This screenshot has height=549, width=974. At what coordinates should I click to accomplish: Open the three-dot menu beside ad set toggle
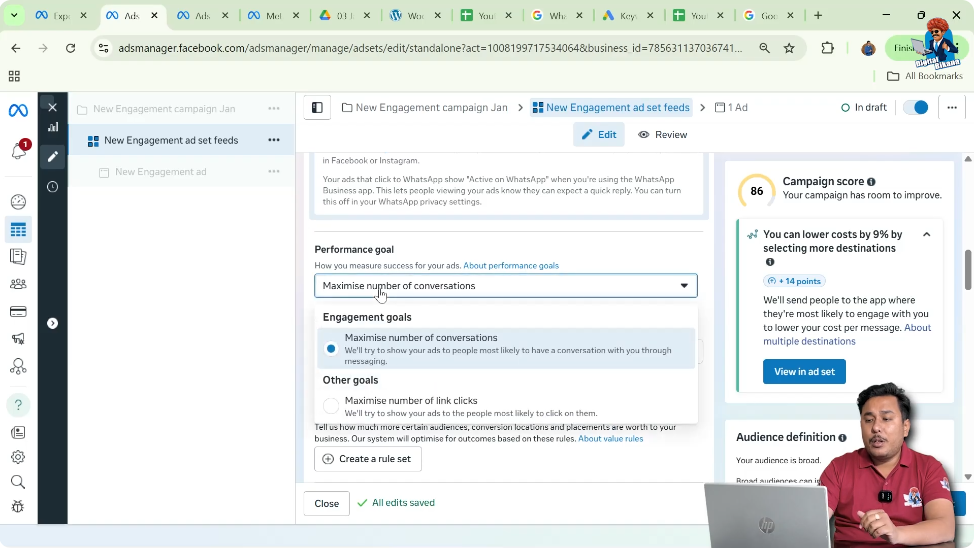pyautogui.click(x=952, y=107)
